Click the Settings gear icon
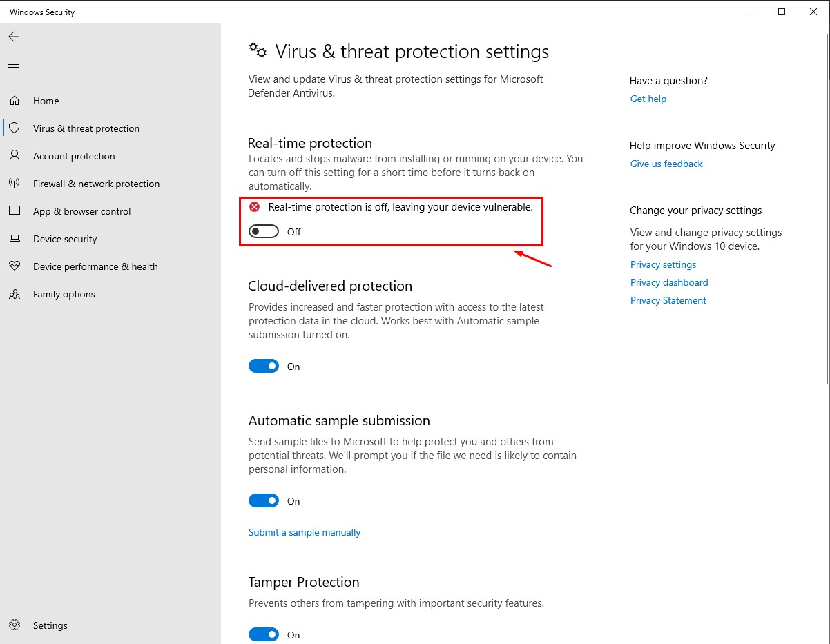 [x=15, y=625]
